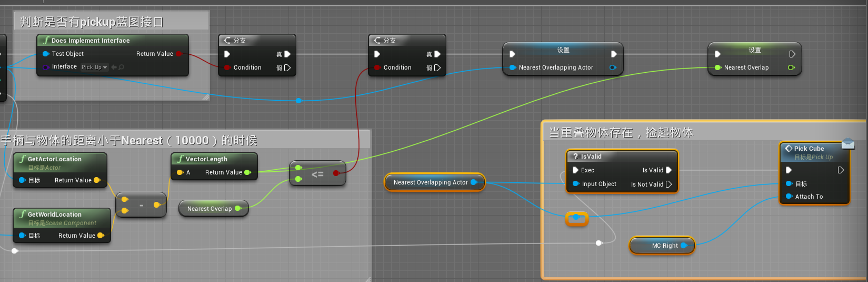868x282 pixels.
Task: Click the second branch node's exec input pin
Action: [x=377, y=54]
